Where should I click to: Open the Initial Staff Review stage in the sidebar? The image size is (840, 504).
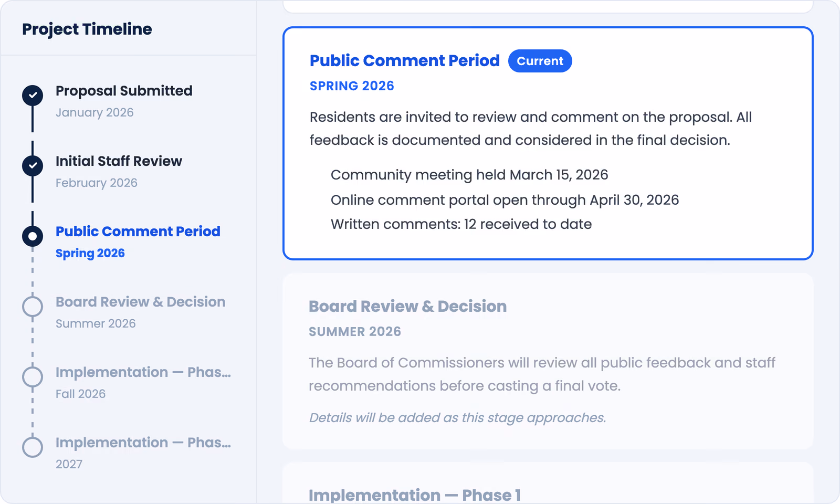[119, 161]
